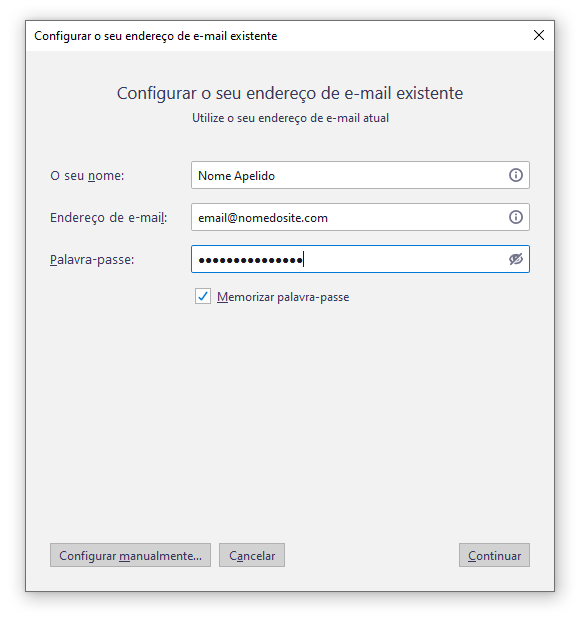Click into the 'O seu nome' input field
This screenshot has height=617, width=584.
point(360,175)
